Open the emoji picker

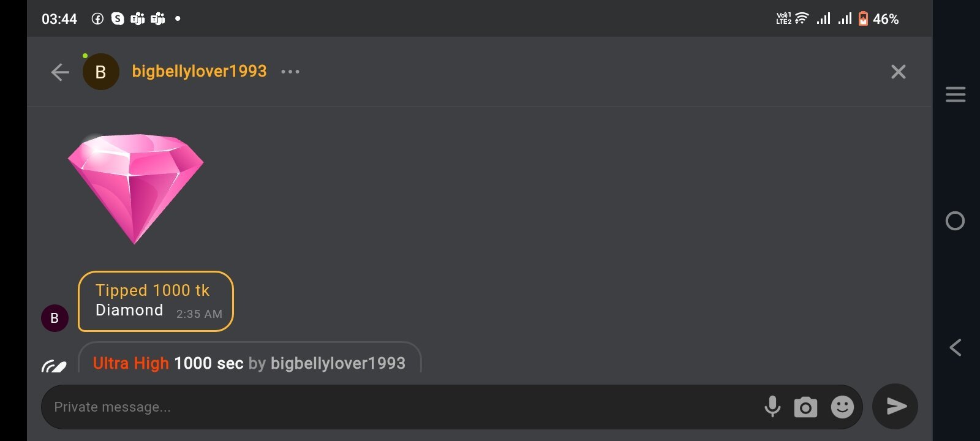(842, 407)
